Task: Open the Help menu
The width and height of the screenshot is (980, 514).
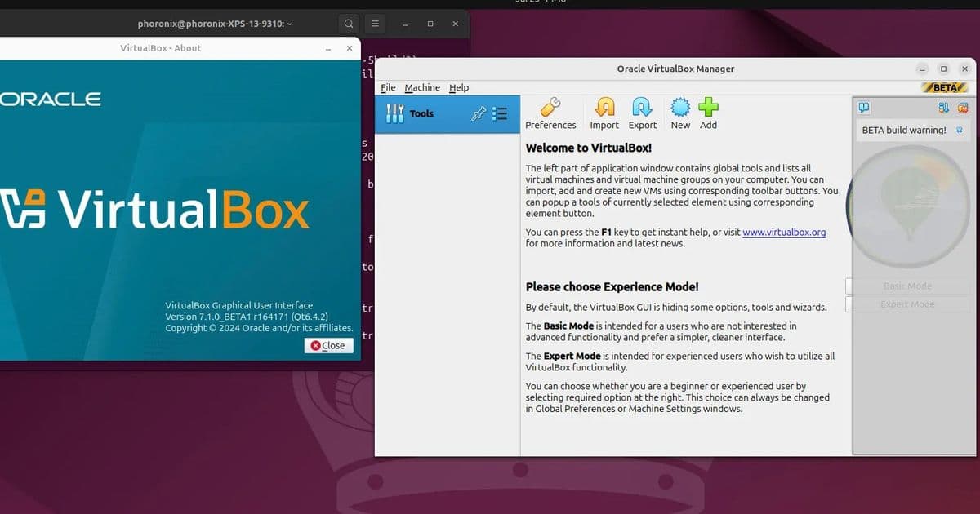Action: coord(460,87)
